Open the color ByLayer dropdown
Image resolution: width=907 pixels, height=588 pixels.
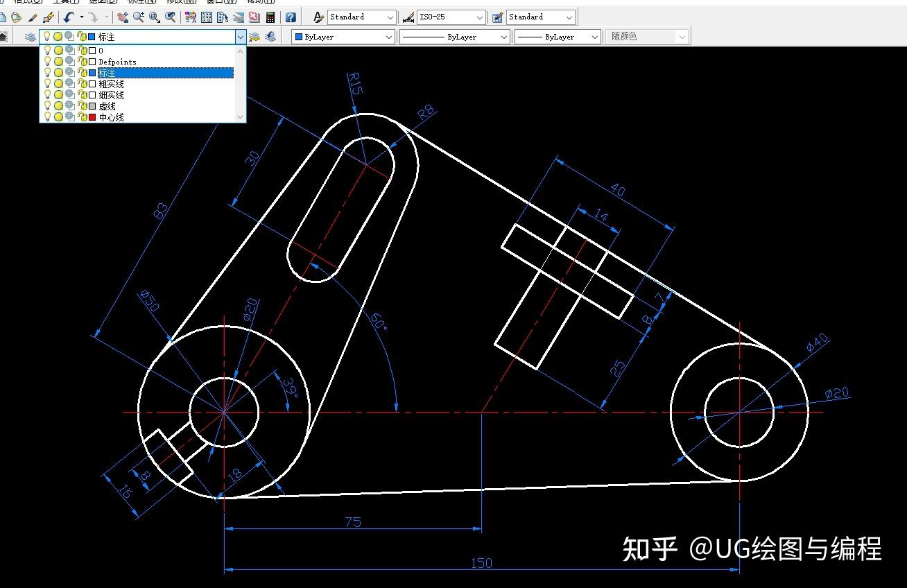coord(388,37)
